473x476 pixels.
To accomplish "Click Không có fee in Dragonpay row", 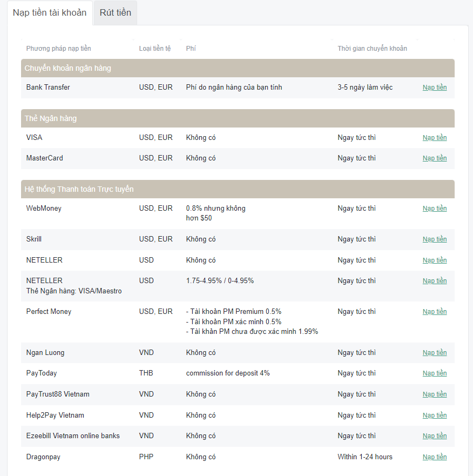I will [200, 457].
